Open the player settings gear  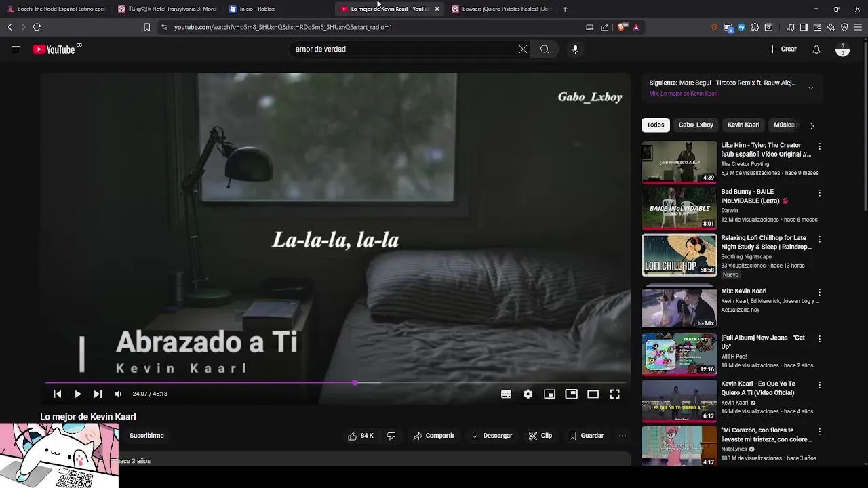[528, 394]
